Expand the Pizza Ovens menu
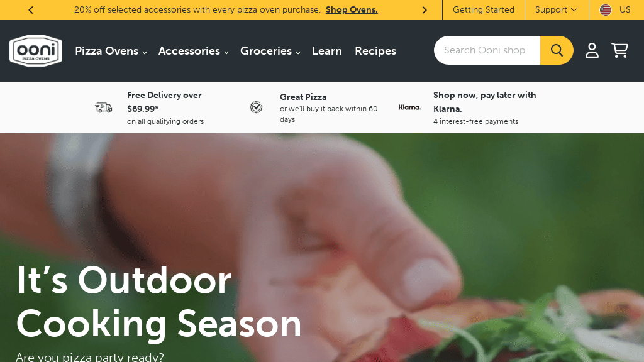This screenshot has height=362, width=644. pos(111,51)
